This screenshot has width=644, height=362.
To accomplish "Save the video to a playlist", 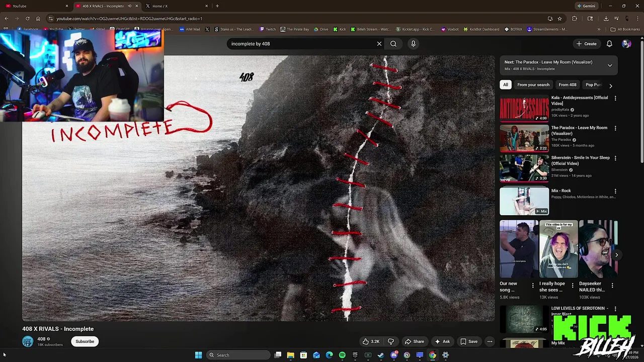I will click(469, 341).
